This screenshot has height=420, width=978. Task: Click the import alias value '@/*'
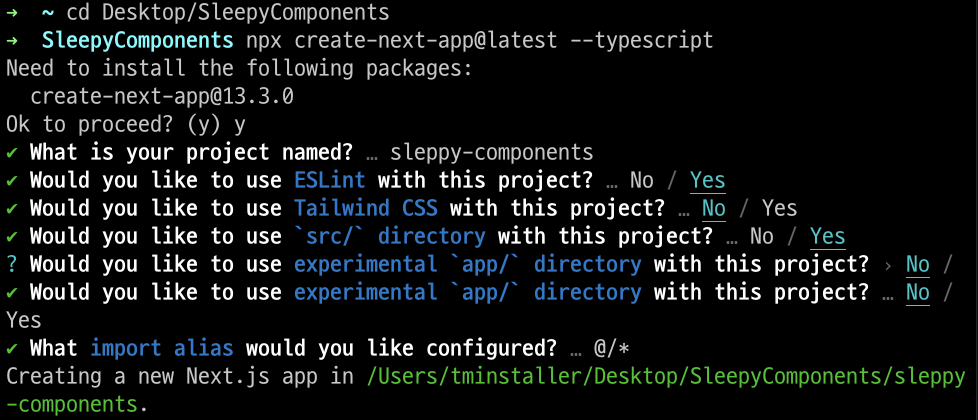[611, 348]
